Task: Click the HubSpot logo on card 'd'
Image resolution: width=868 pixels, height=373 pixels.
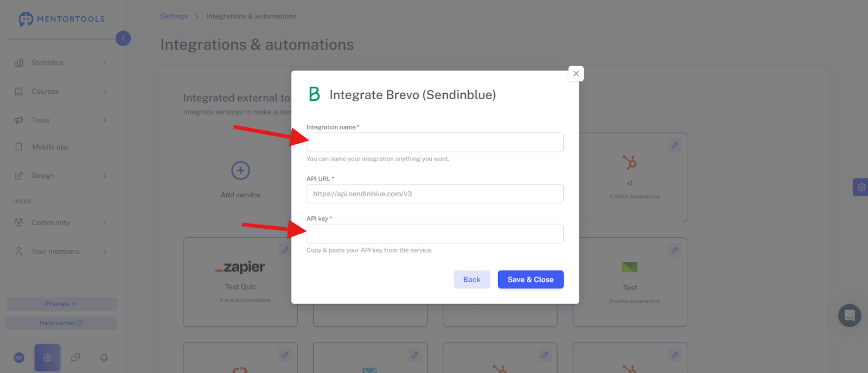Action: (630, 162)
